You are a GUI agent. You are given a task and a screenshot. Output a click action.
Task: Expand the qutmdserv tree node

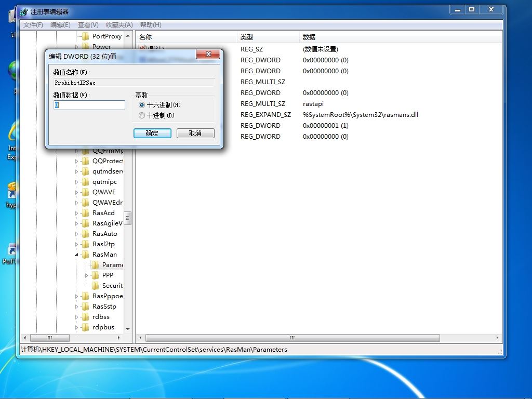point(76,171)
